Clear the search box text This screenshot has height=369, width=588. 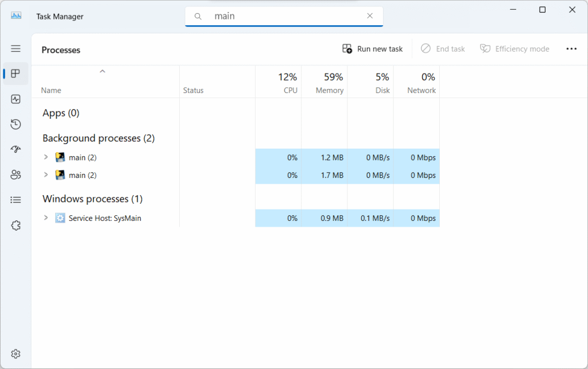tap(370, 16)
